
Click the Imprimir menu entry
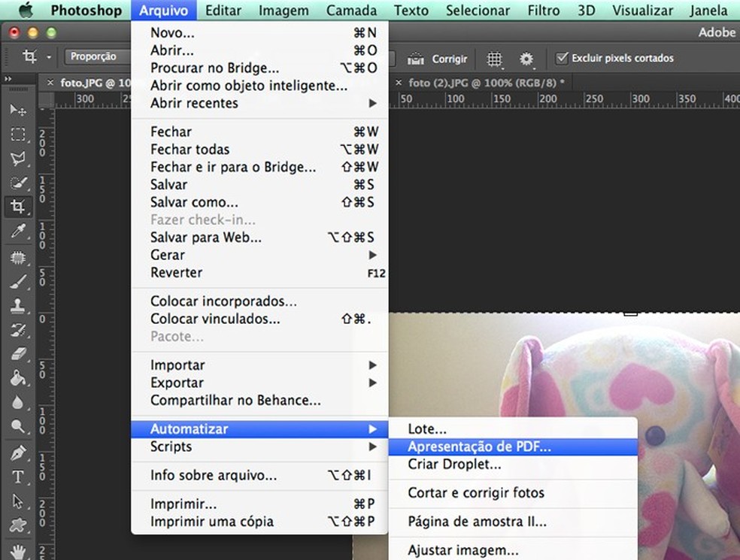pos(259,504)
